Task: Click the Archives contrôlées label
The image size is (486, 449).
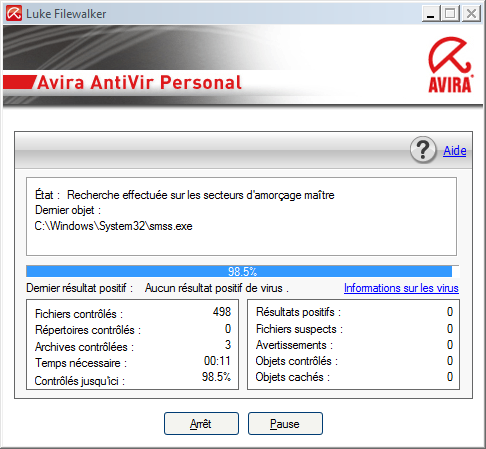Action: 84,347
